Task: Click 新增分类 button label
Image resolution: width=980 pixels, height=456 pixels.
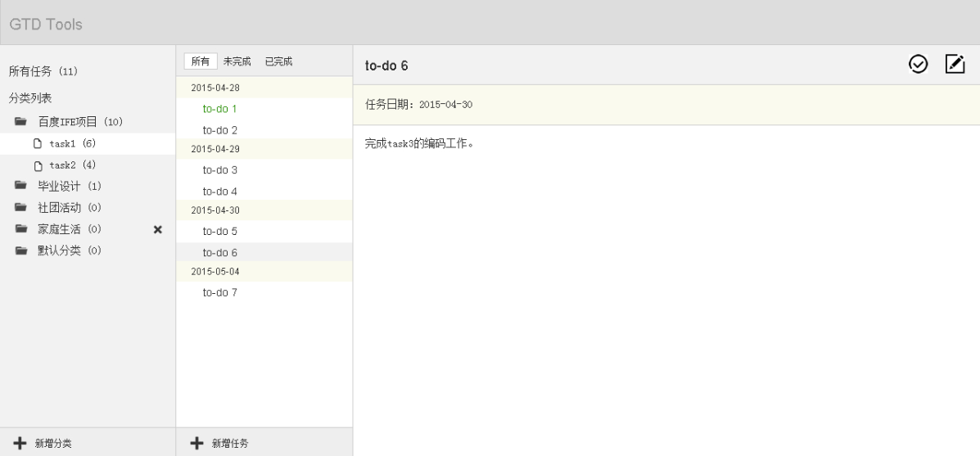Action: [x=53, y=444]
